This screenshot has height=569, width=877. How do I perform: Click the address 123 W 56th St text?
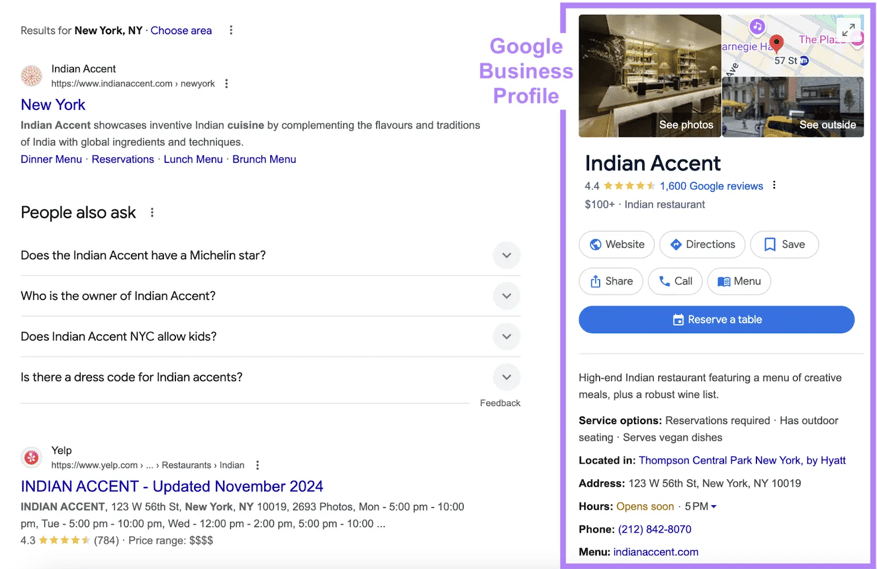(x=715, y=483)
